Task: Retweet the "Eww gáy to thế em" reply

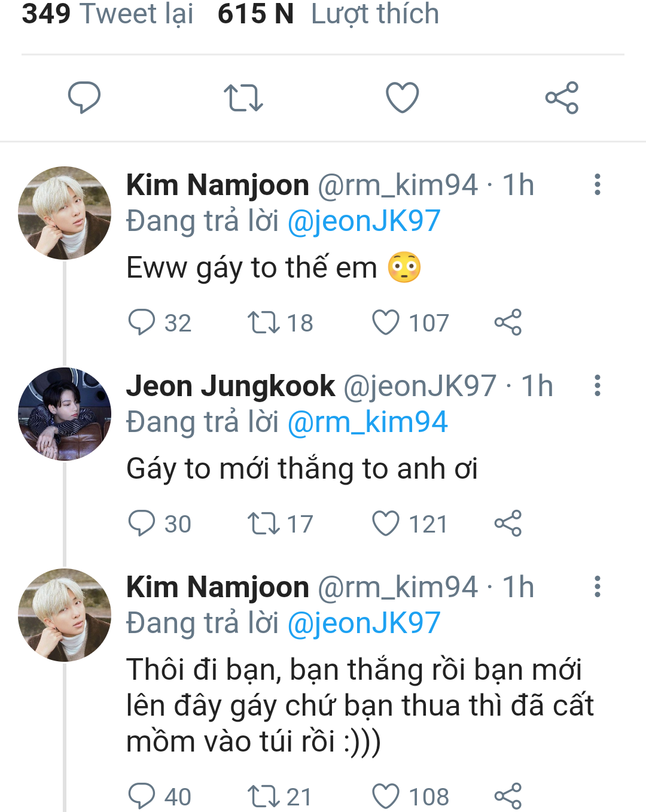Action: (x=264, y=323)
